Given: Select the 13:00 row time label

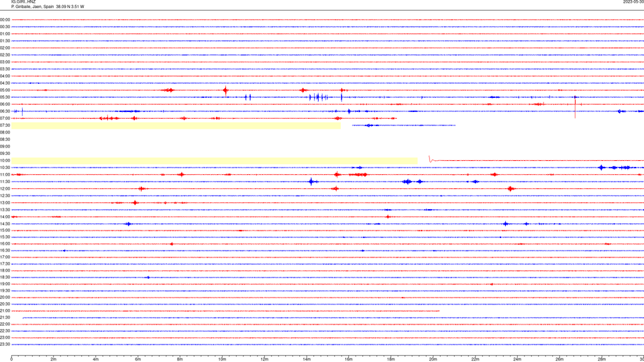Looking at the screenshot, I should pos(5,202).
